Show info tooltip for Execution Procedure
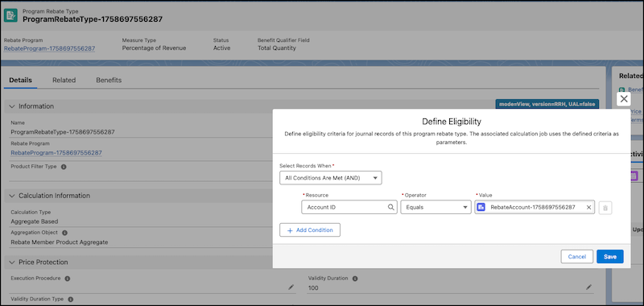The height and width of the screenshot is (306, 644). 68,279
